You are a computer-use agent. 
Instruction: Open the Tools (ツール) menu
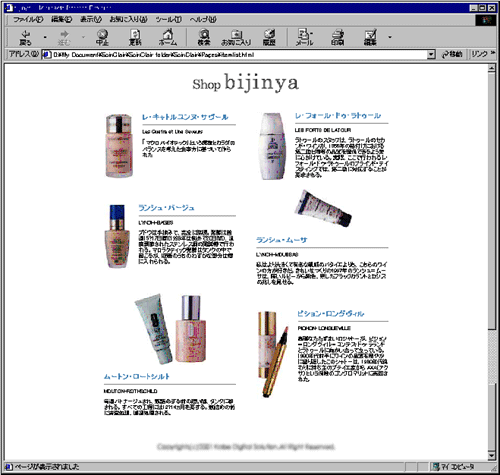[169, 19]
